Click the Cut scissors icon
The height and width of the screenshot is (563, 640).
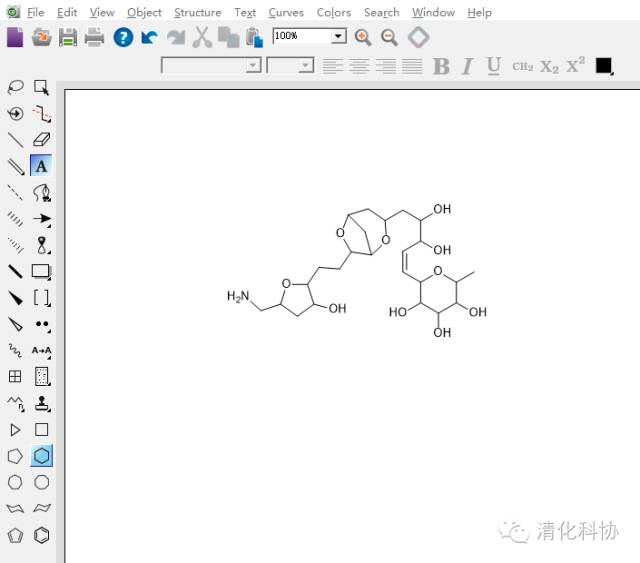click(202, 38)
